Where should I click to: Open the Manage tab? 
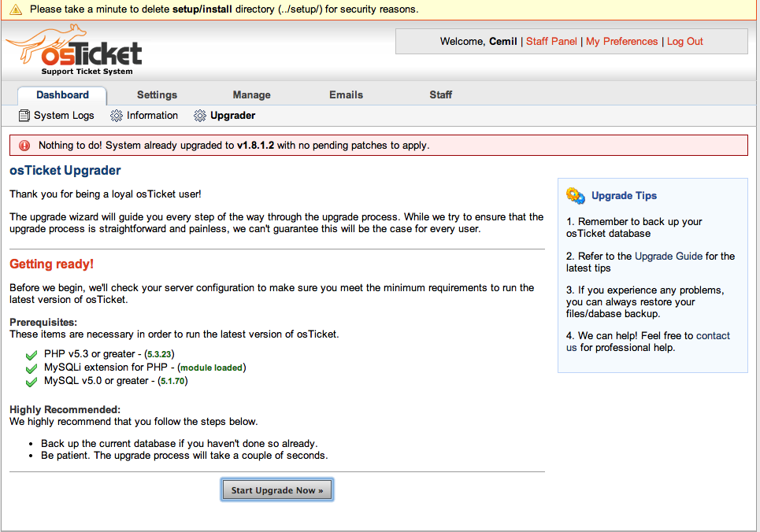(251, 95)
